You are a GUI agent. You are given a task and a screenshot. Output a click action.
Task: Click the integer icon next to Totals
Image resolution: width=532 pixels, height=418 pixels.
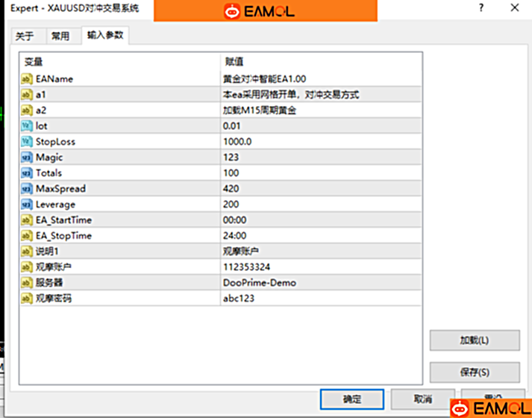pos(27,173)
